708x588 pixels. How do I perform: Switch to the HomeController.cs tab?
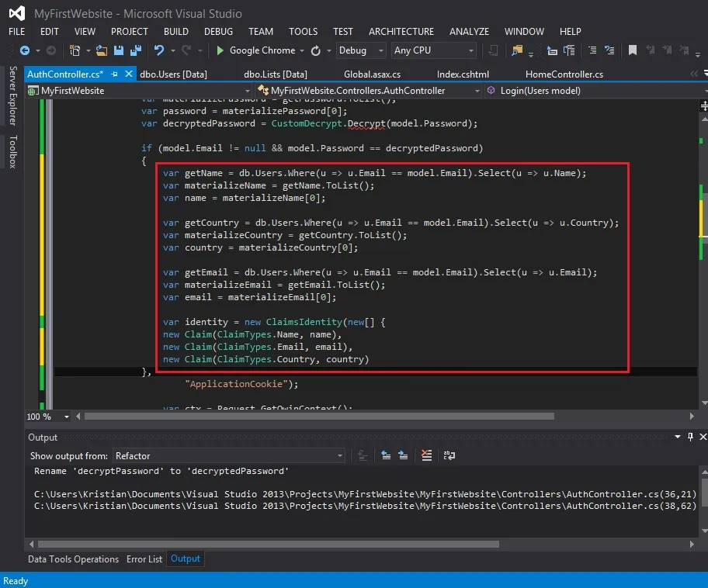[x=564, y=74]
